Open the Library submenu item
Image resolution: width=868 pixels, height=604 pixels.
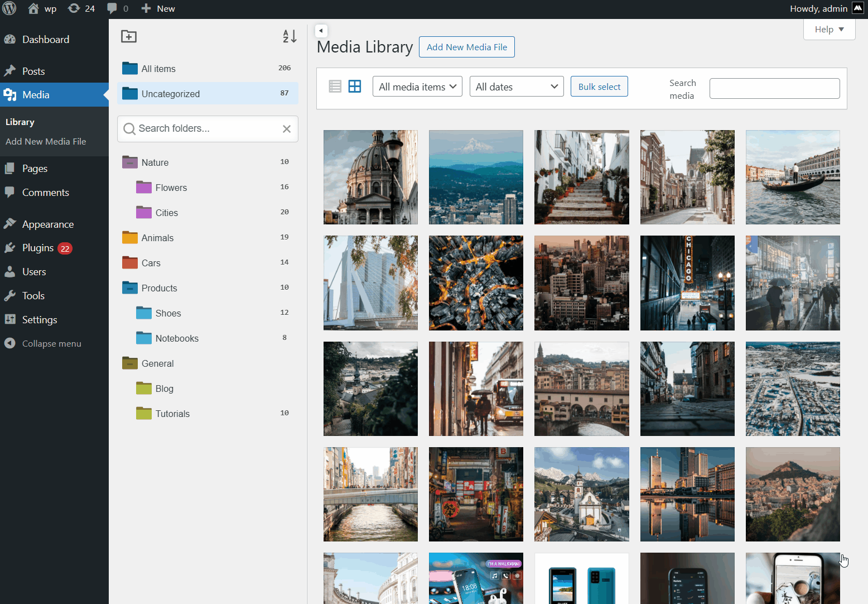click(x=20, y=122)
